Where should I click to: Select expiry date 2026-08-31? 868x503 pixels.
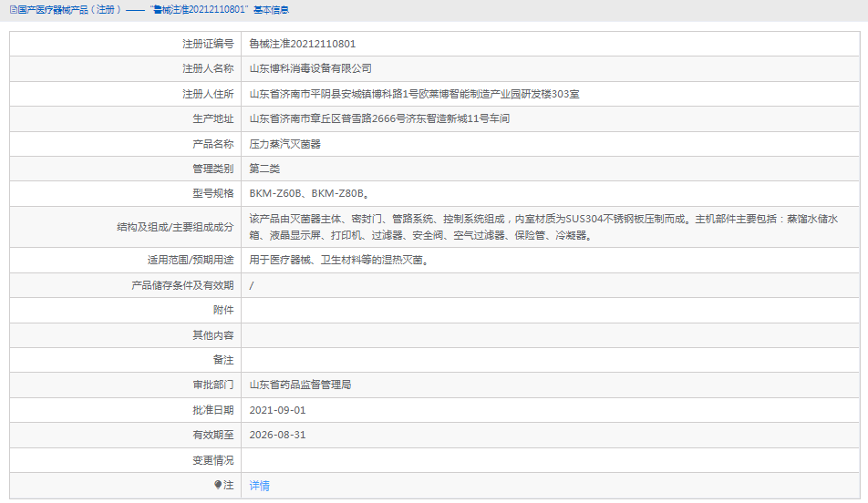click(x=277, y=435)
